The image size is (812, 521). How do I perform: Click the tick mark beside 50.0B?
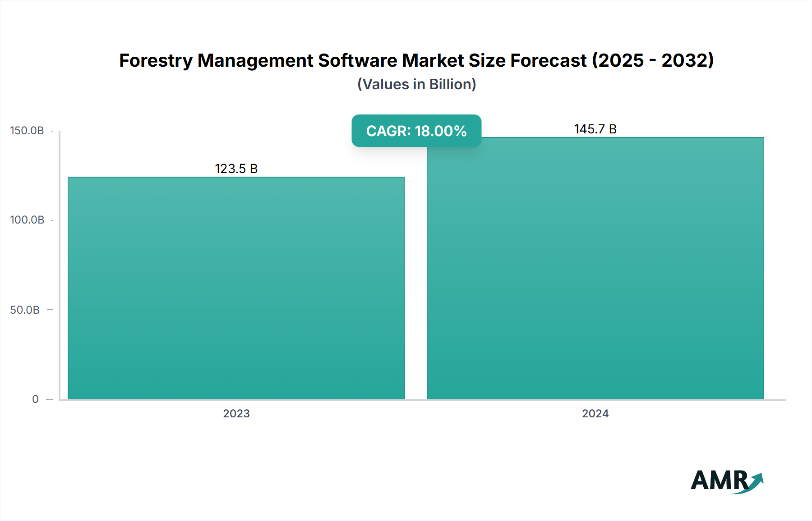coord(50,310)
